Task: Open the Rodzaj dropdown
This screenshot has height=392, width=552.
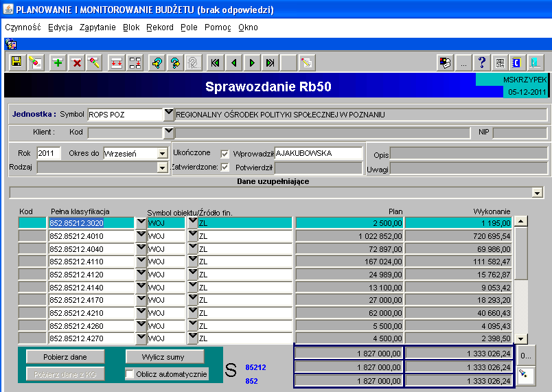Action: (162, 168)
